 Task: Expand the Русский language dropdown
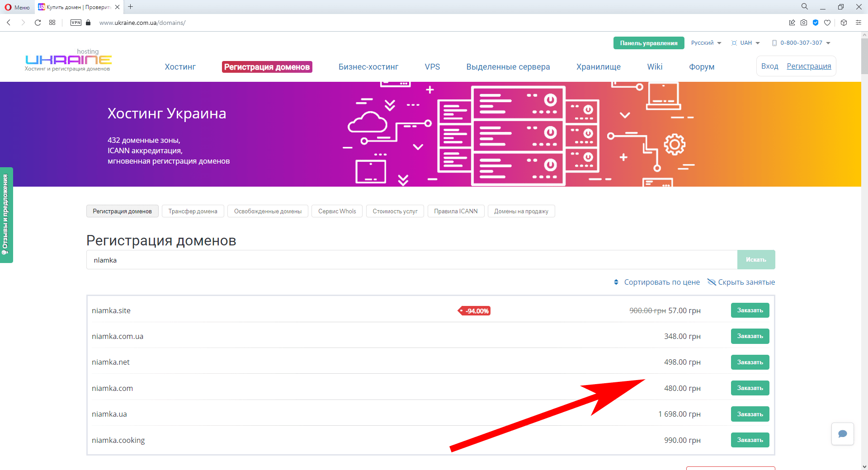pos(706,43)
